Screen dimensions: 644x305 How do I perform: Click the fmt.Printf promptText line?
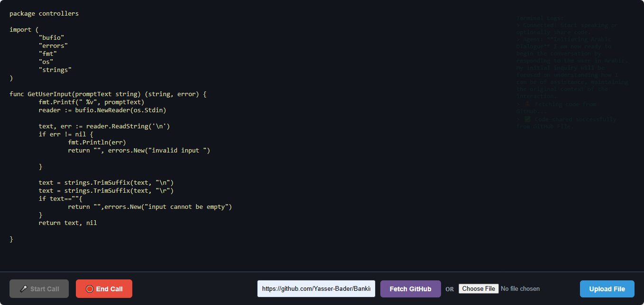coord(92,102)
